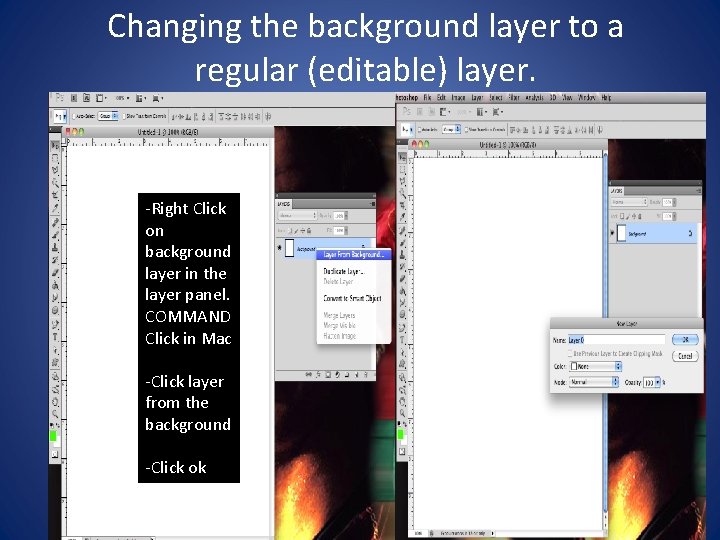Select Brush tool in right screenshot toolbar
Image resolution: width=720 pixels, height=540 pixels.
point(402,242)
